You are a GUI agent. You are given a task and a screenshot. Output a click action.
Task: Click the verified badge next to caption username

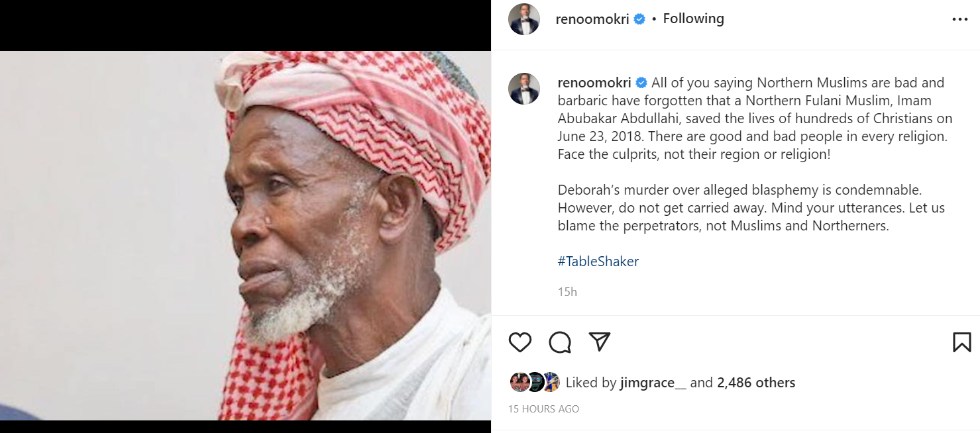click(641, 83)
